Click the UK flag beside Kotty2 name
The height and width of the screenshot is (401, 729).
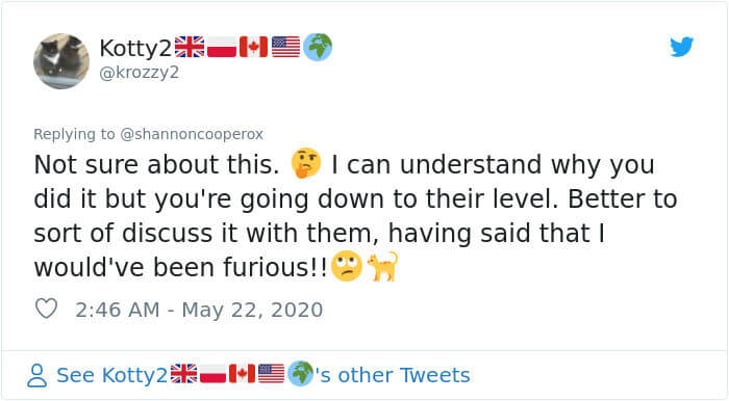(x=189, y=46)
